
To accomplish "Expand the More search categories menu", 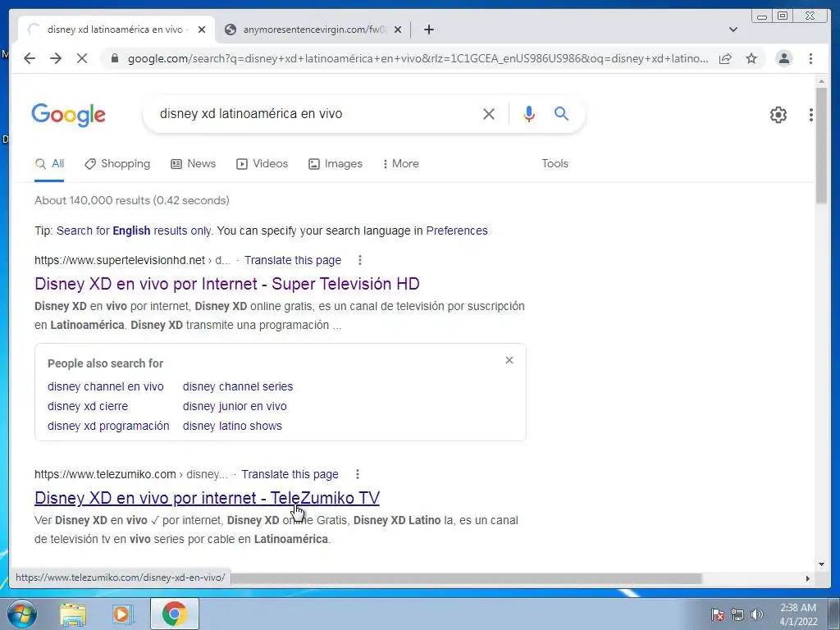I will point(400,164).
